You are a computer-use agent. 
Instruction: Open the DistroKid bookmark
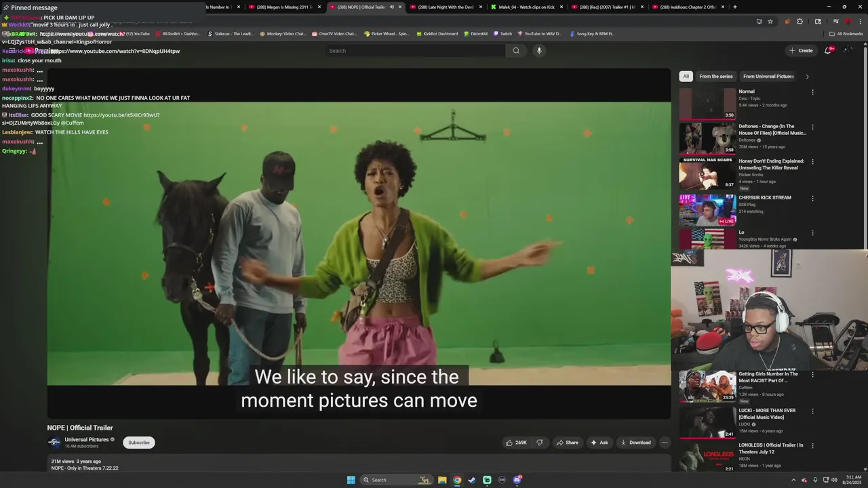[475, 34]
